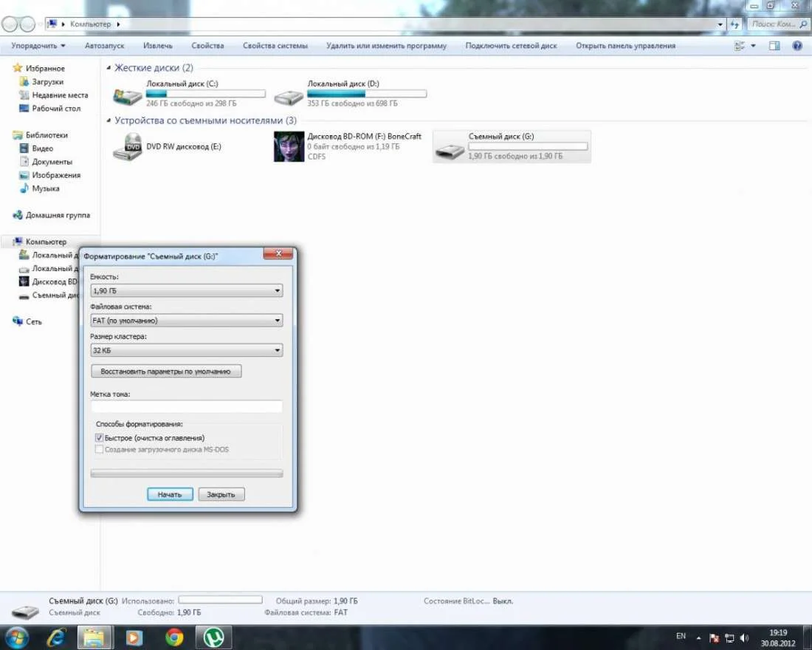The height and width of the screenshot is (650, 812).
Task: Open Google Chrome from the taskbar
Action: [x=174, y=637]
